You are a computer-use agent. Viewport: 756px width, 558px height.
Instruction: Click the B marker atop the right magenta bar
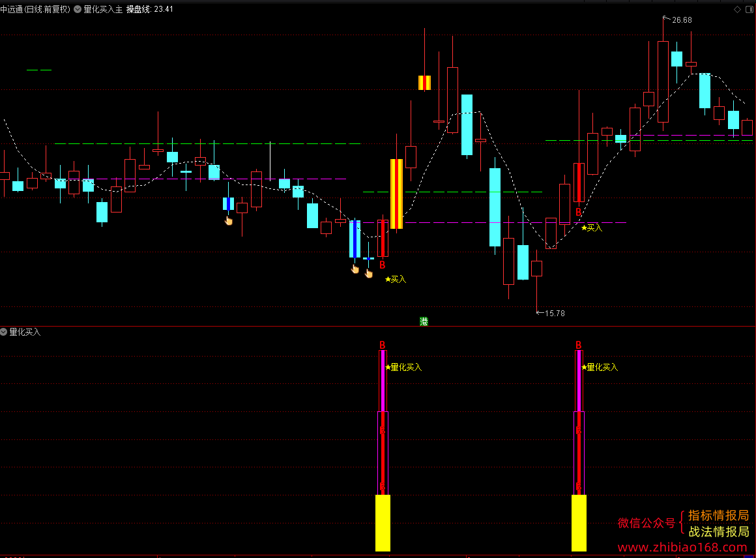click(579, 345)
